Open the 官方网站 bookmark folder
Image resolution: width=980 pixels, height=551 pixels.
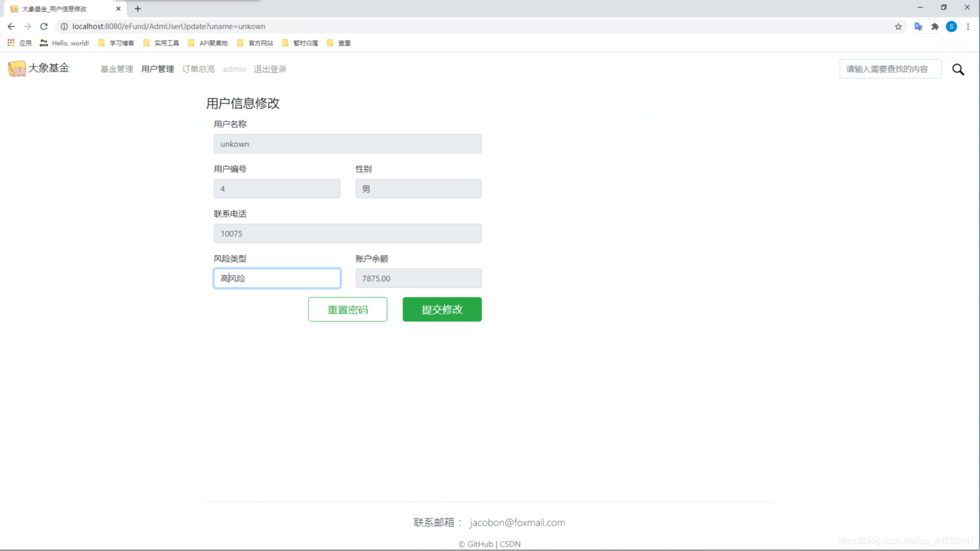tap(255, 43)
